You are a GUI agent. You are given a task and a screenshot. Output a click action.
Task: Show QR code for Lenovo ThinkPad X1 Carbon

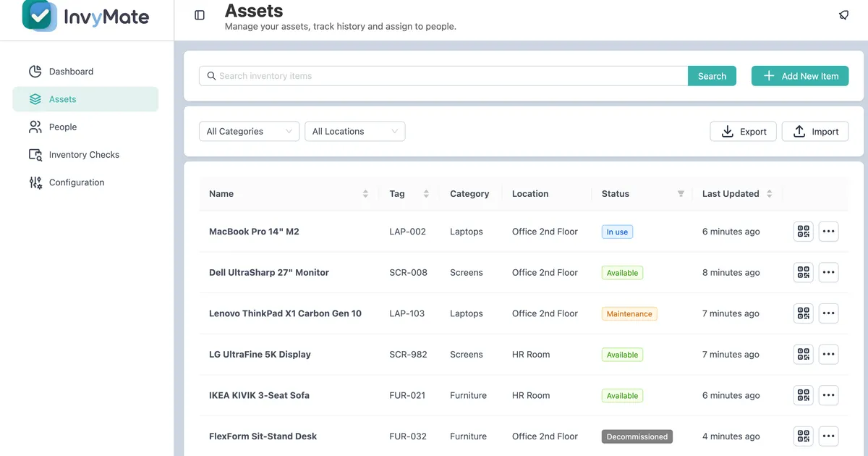click(x=803, y=313)
